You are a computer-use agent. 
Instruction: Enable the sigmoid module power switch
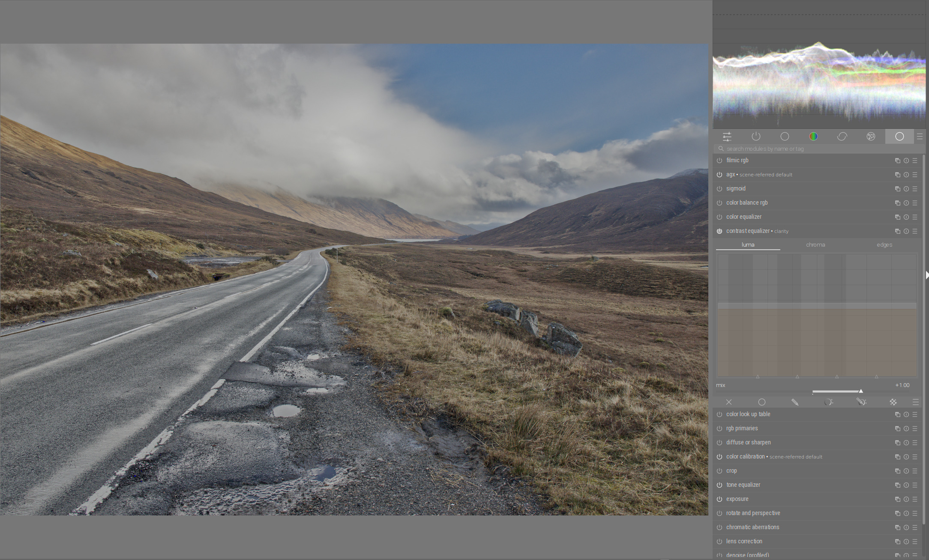point(719,189)
